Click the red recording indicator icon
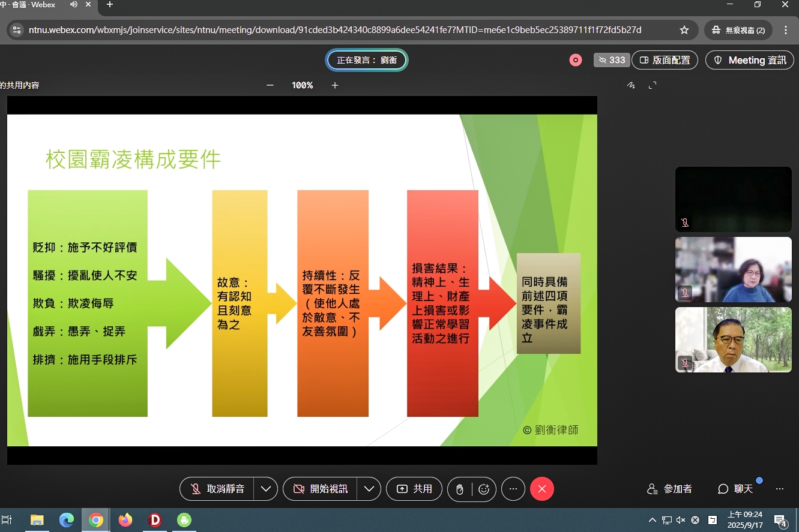Screen dimensions: 799x532 [576, 60]
